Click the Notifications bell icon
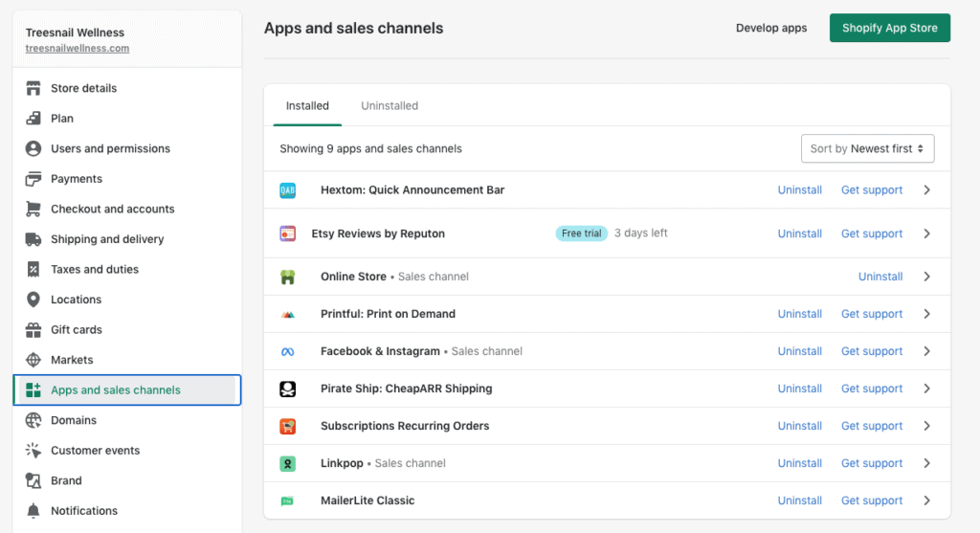980x533 pixels. [x=33, y=510]
